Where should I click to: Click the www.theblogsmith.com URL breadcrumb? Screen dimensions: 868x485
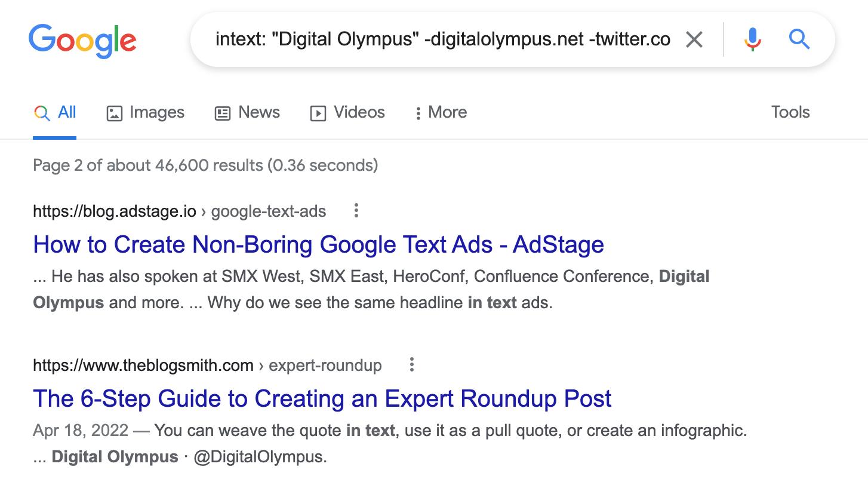point(207,366)
